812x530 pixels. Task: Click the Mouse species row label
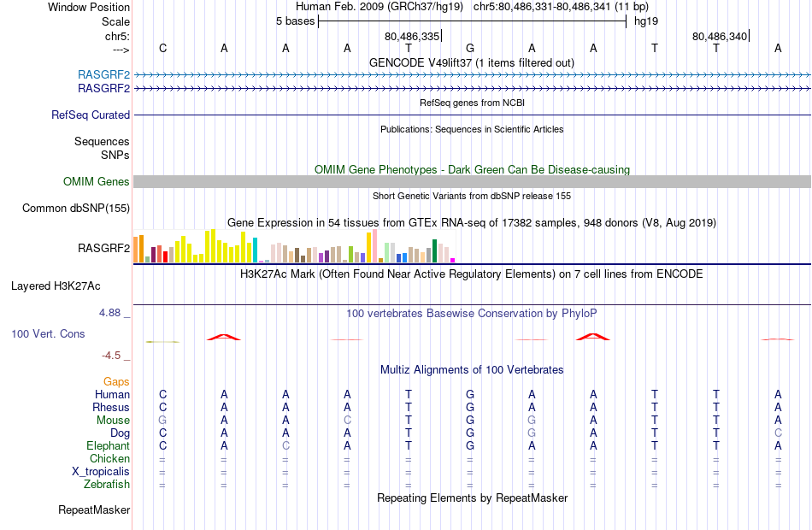(x=114, y=421)
